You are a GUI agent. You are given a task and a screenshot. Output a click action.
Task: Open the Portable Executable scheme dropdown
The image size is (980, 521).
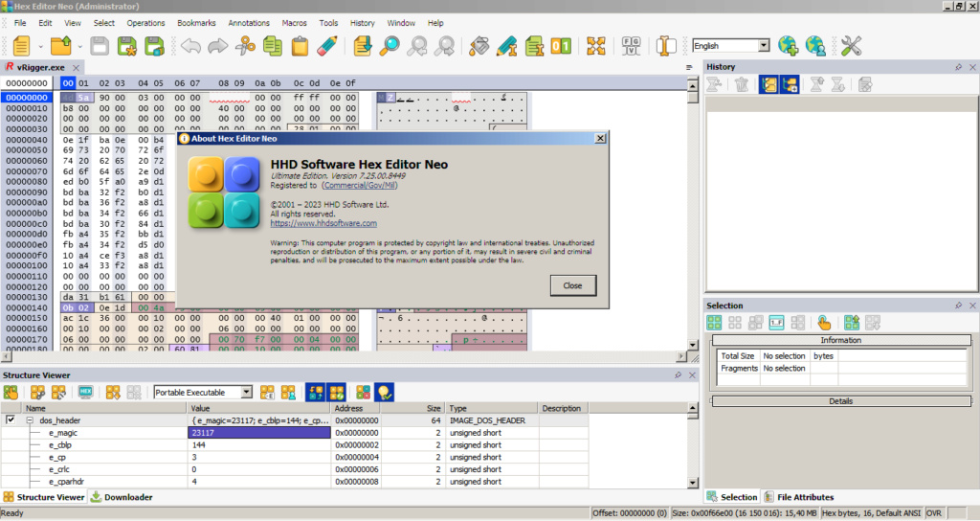(x=247, y=392)
